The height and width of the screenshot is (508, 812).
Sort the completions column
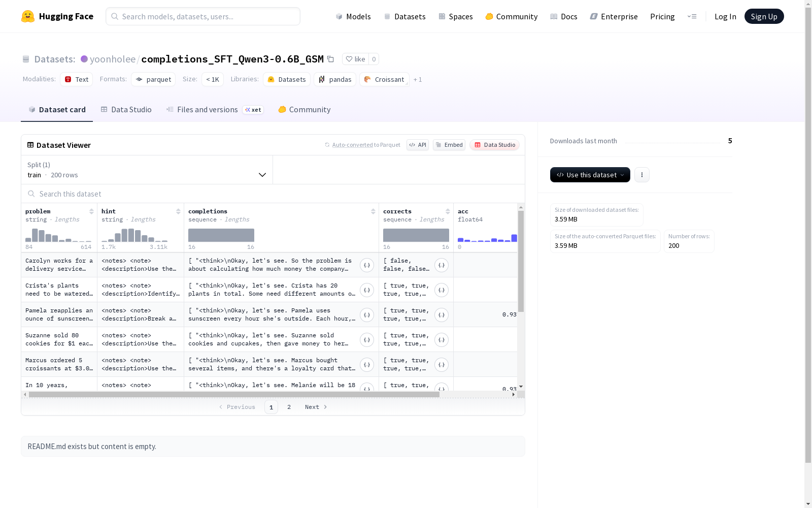point(373,211)
